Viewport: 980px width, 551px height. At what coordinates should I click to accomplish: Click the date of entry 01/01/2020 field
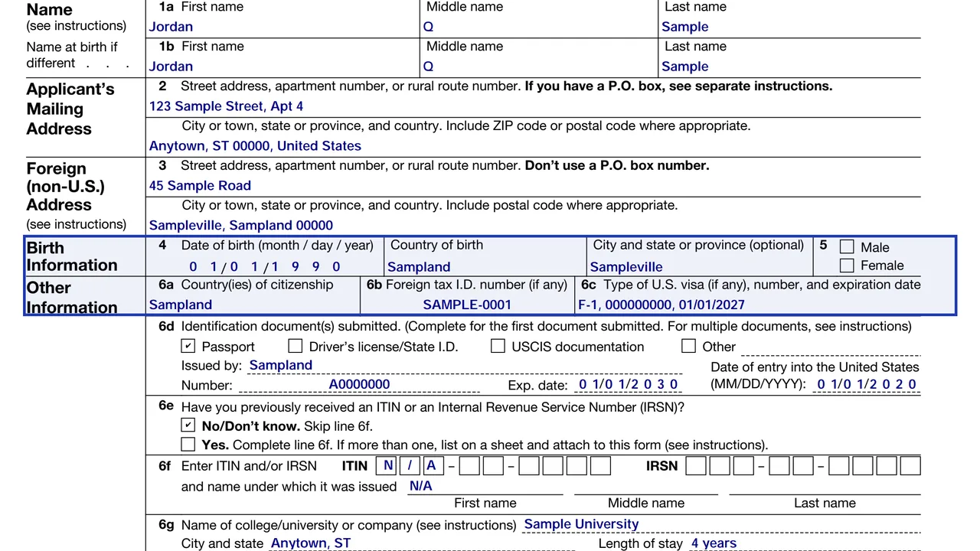[866, 385]
